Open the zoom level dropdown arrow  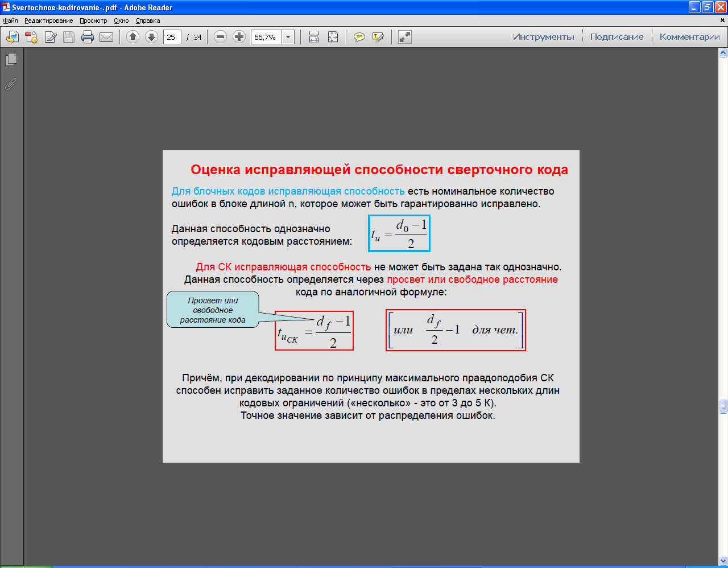click(x=288, y=37)
